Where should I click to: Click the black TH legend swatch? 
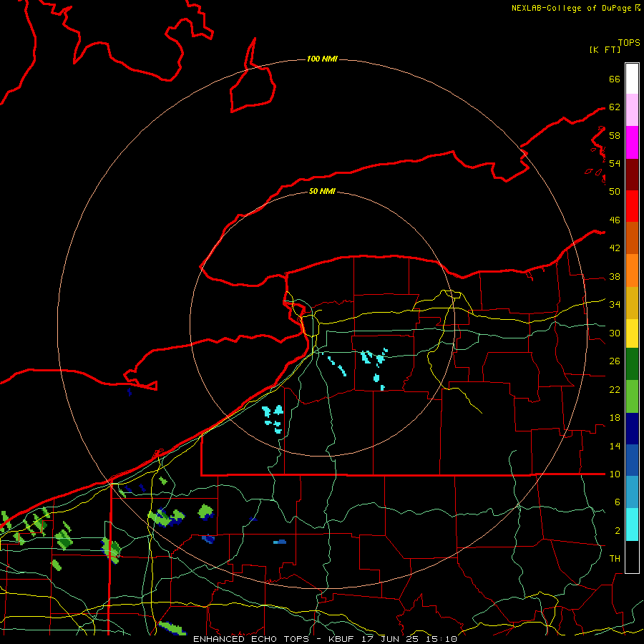[632, 557]
